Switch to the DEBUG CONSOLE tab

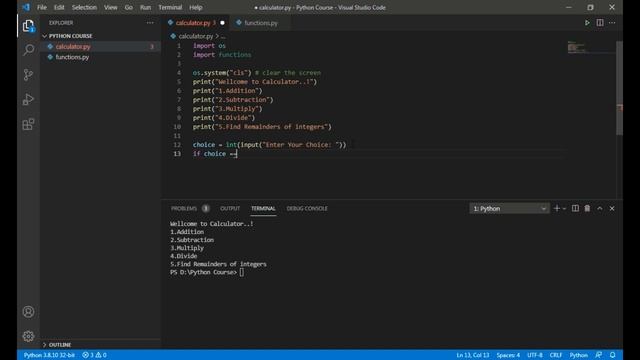(x=307, y=209)
